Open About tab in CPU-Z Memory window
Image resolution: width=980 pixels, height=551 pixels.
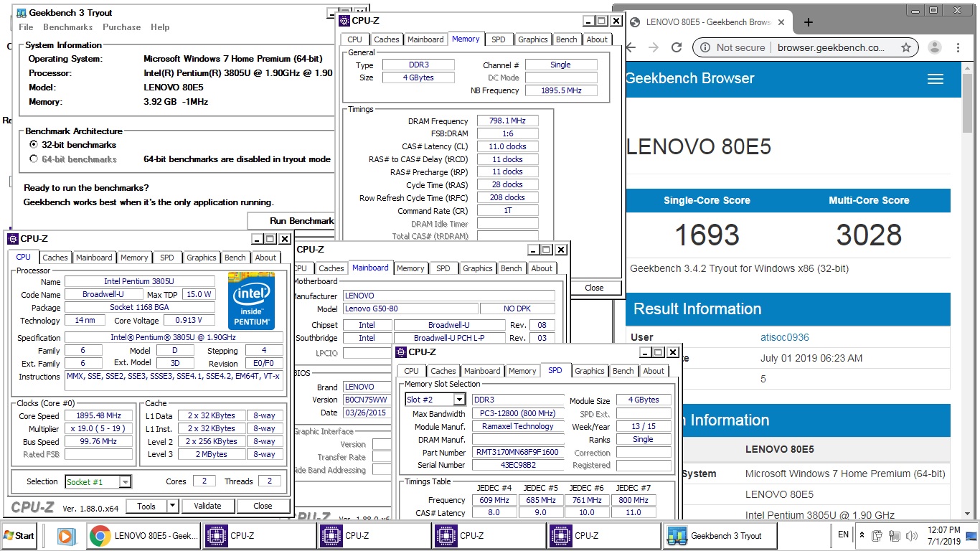(597, 39)
